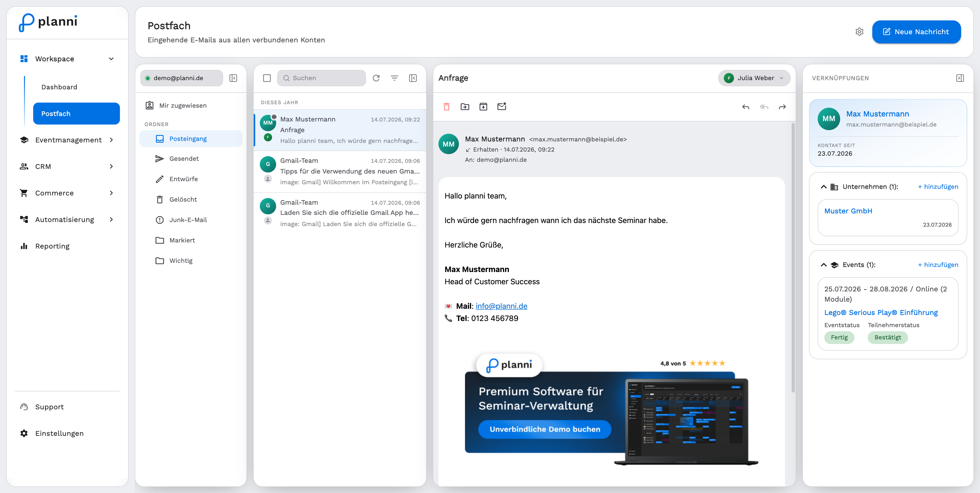Screen dimensions: 980x493
Task: Collapse the Verknüpfungen panel
Action: click(x=960, y=78)
